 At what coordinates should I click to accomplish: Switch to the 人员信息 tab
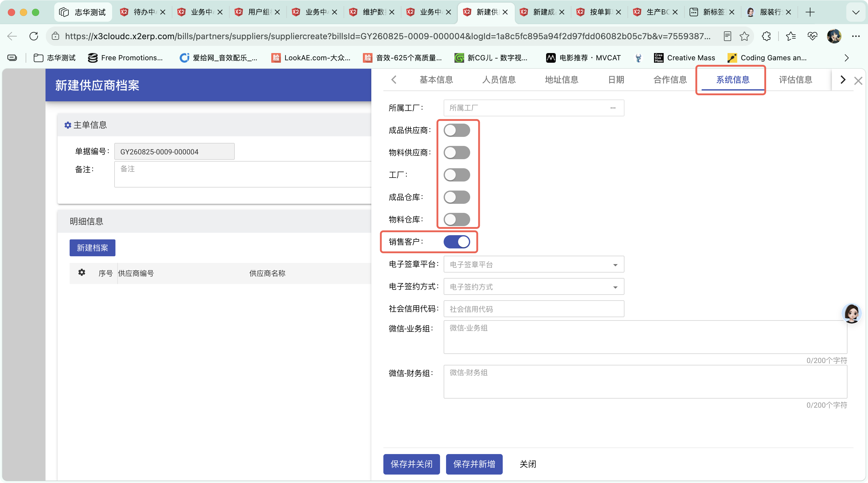[x=499, y=80]
